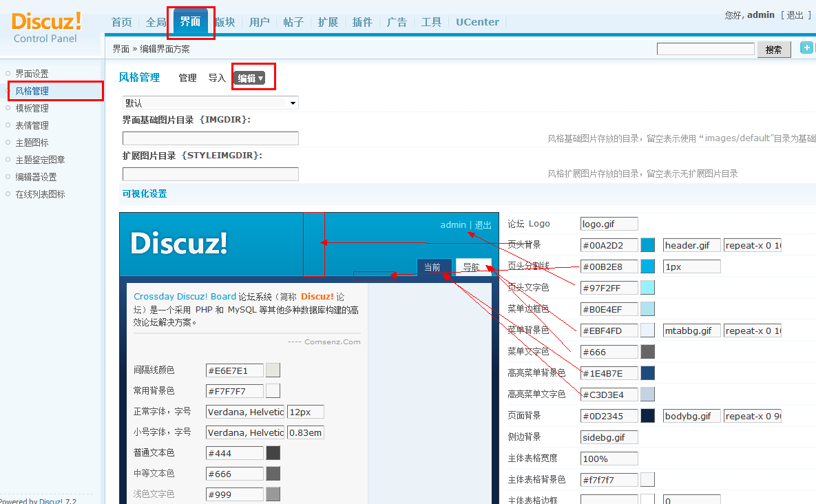
Task: Click the 界面 breadcrumb text
Action: coord(121,49)
